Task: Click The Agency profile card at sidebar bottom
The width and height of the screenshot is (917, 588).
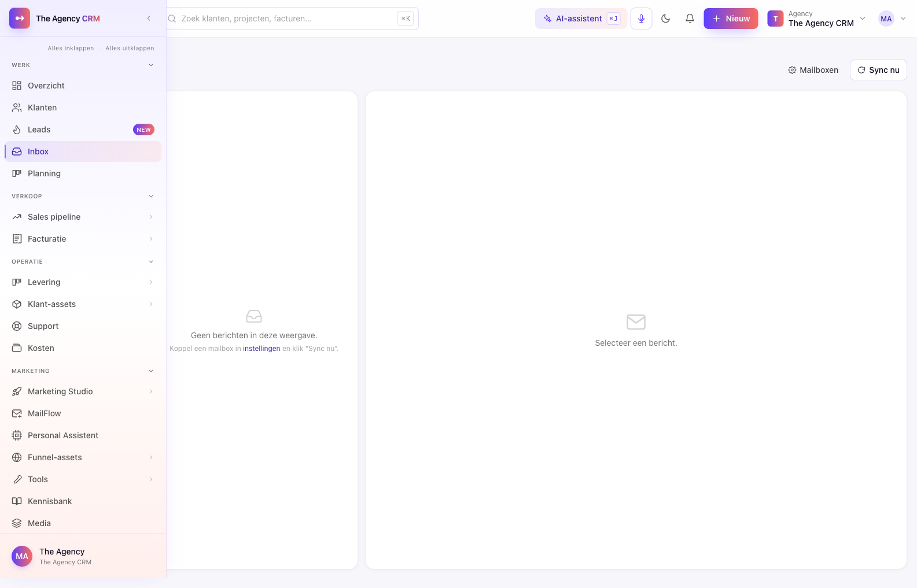Action: (x=83, y=556)
